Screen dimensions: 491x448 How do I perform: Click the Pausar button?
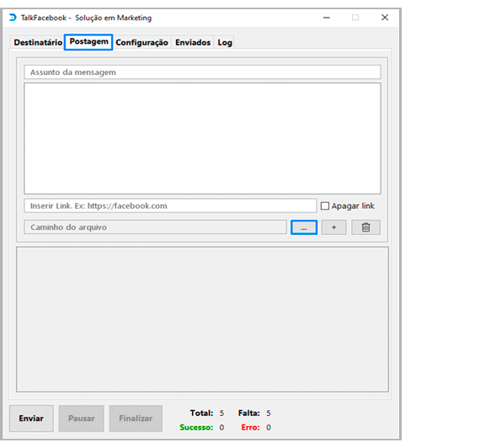[82, 419]
